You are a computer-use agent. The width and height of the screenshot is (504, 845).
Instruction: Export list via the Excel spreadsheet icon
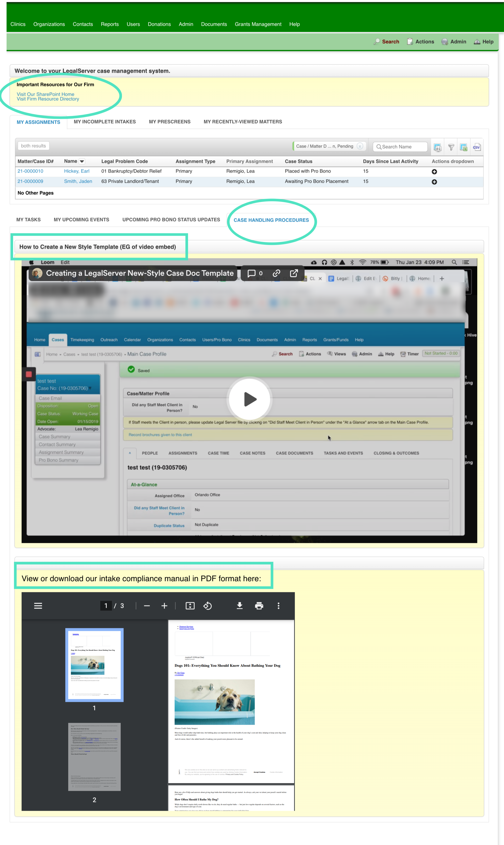tap(463, 147)
